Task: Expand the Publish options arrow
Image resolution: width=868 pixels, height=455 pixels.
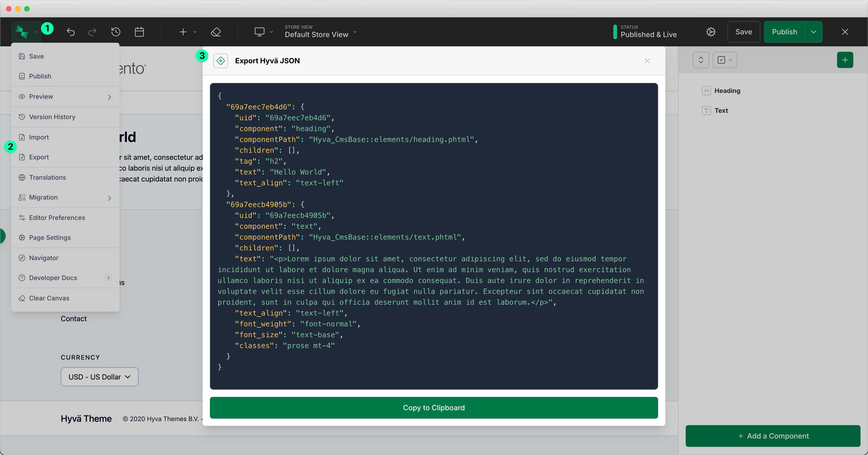Action: click(813, 32)
